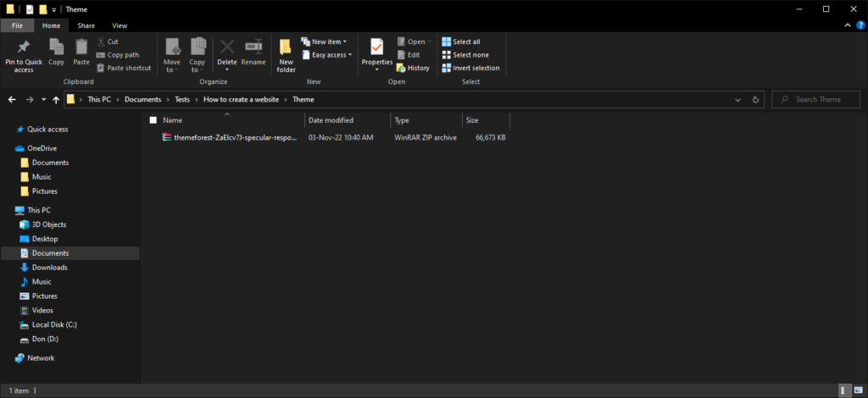This screenshot has height=398, width=868.
Task: Open the New item dropdown
Action: [x=324, y=41]
